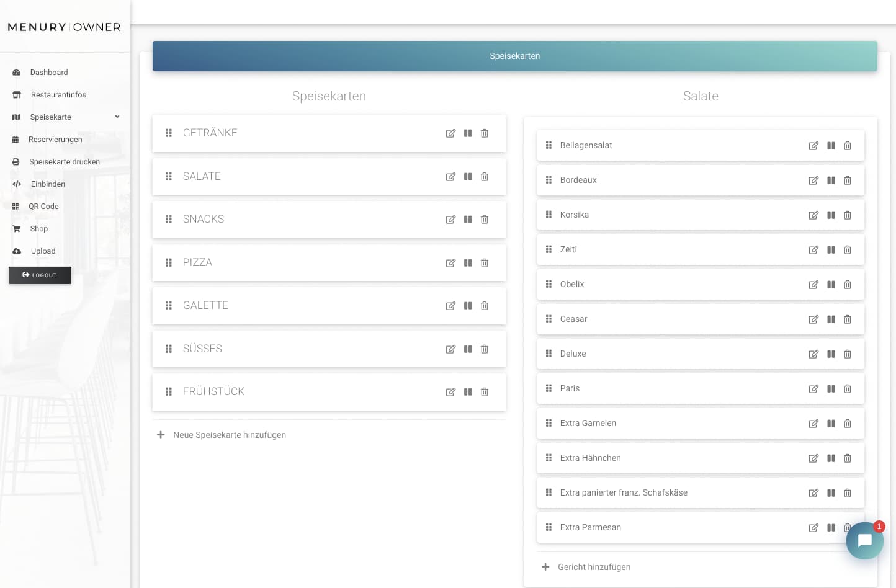Add a new Speisekarte
The height and width of the screenshot is (588, 896).
pos(229,435)
